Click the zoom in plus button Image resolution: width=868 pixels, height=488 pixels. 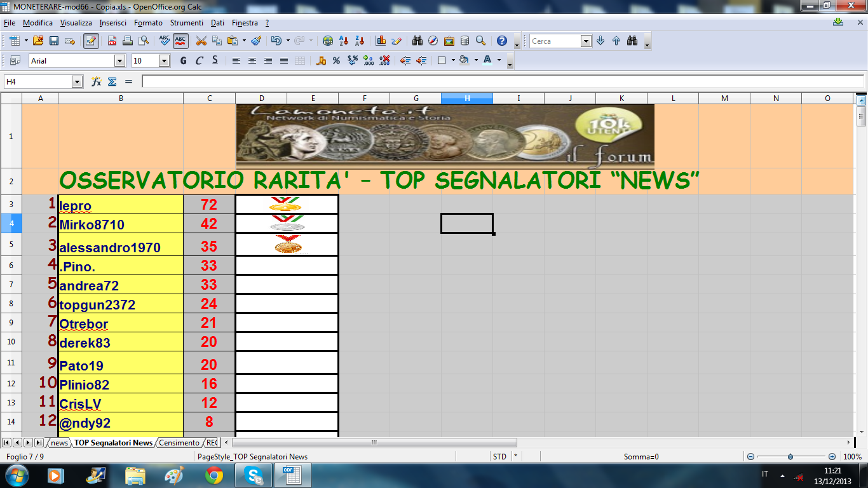click(x=832, y=456)
